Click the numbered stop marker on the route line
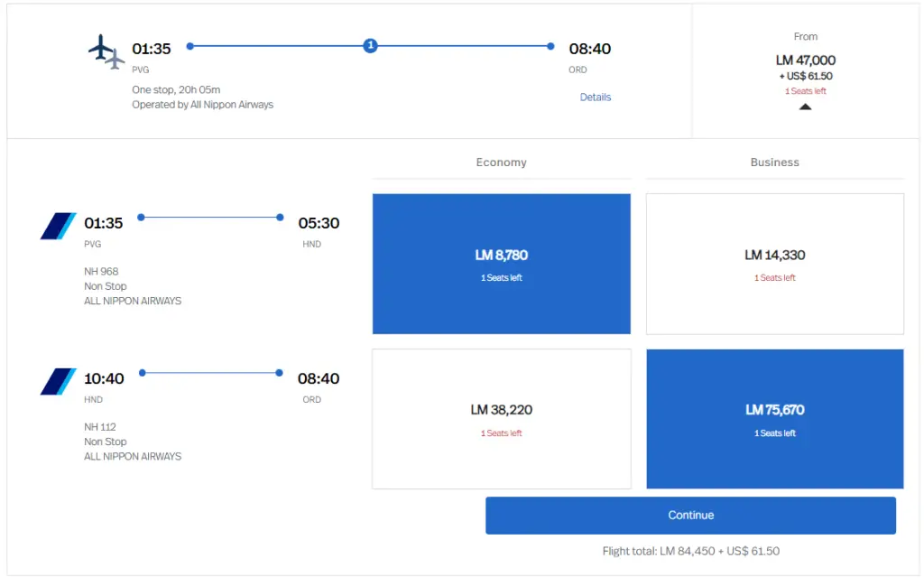 (370, 46)
